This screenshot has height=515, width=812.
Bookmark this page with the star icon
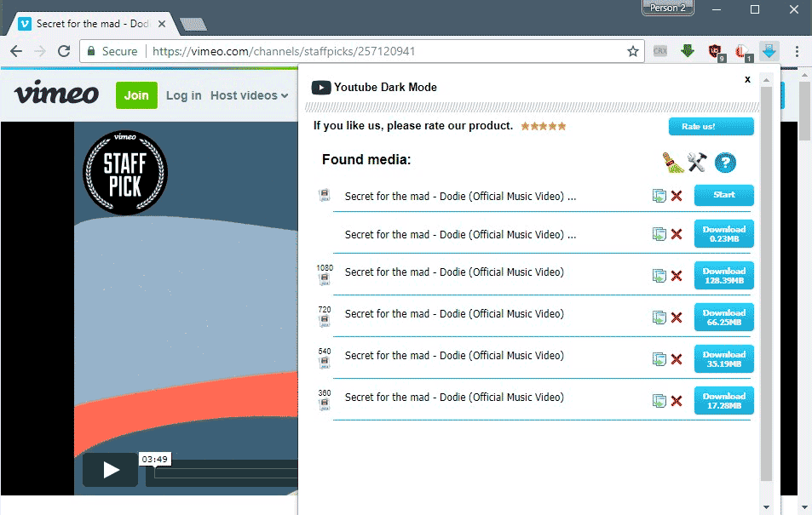point(633,52)
